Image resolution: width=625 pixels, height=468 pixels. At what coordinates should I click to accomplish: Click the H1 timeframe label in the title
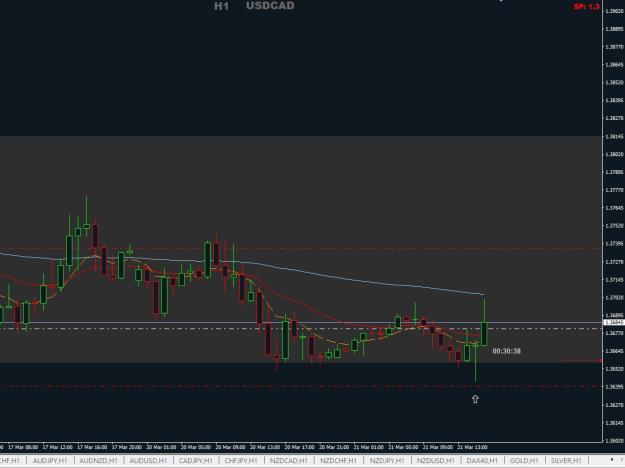tap(221, 6)
